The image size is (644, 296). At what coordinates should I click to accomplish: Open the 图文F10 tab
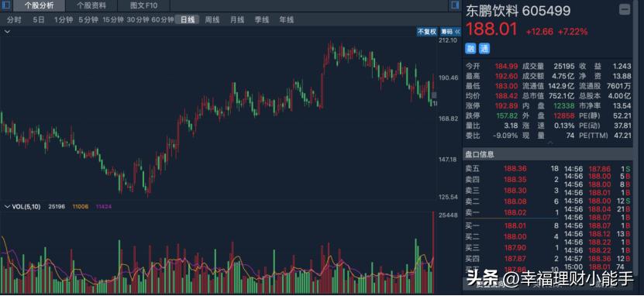click(143, 5)
